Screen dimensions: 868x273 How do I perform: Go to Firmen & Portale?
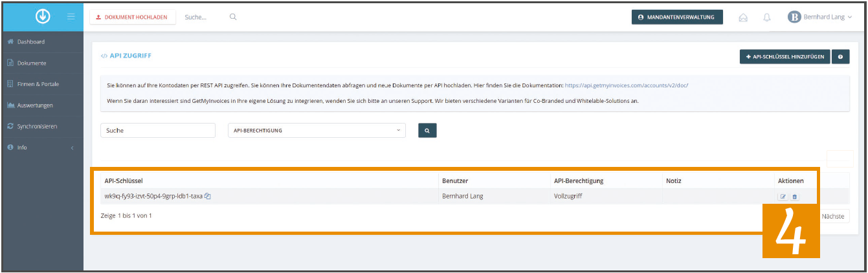click(42, 84)
